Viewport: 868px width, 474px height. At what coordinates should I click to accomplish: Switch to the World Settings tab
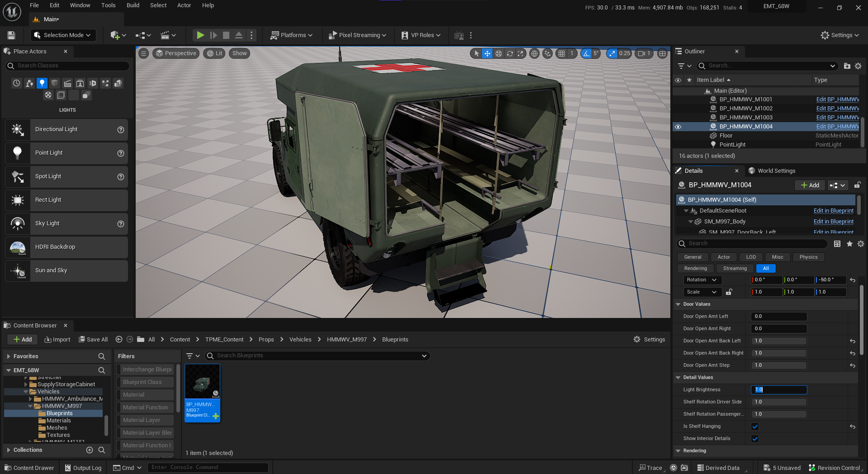tap(776, 171)
